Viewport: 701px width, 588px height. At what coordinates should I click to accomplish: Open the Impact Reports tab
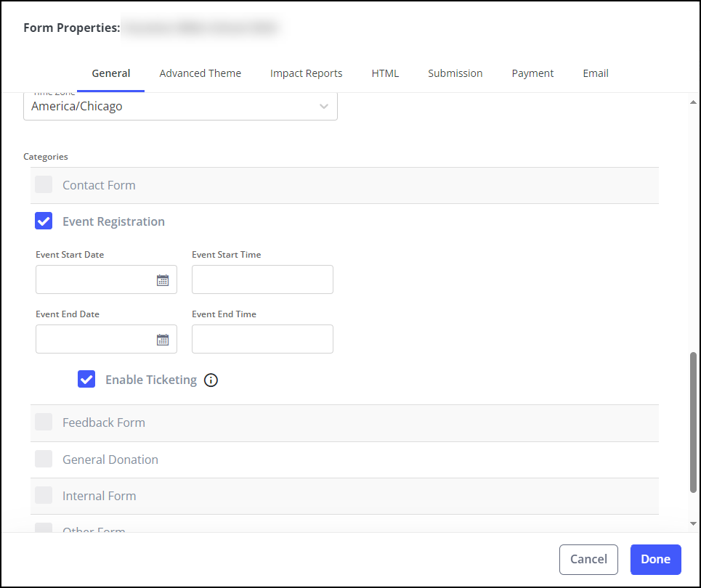pyautogui.click(x=306, y=73)
